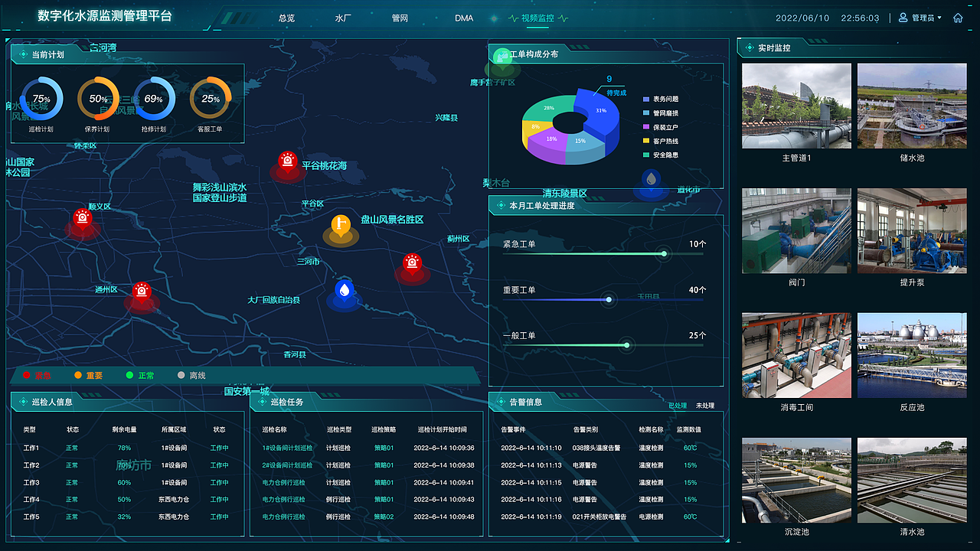
Task: Switch to the 总览 tab
Action: click(x=287, y=18)
